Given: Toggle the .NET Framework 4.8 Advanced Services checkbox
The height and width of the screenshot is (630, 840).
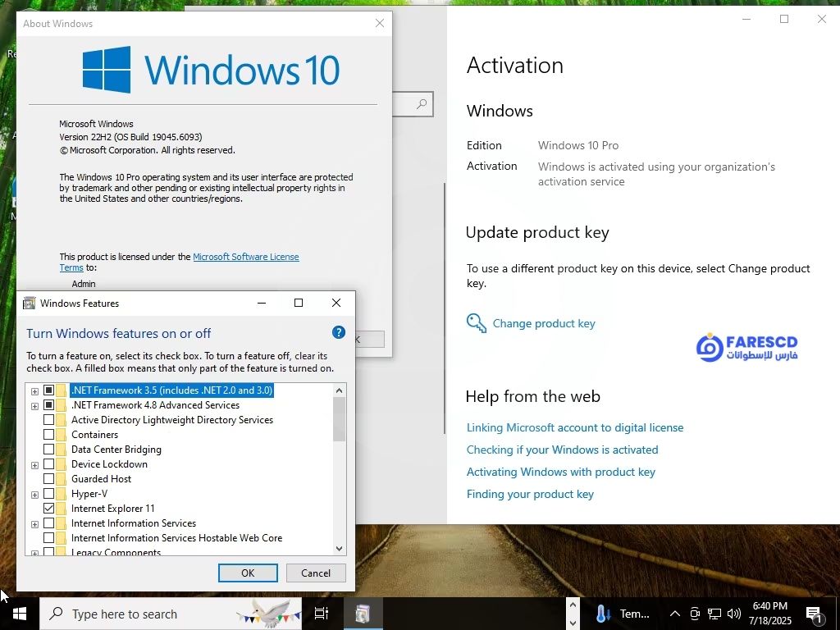Looking at the screenshot, I should click(48, 405).
